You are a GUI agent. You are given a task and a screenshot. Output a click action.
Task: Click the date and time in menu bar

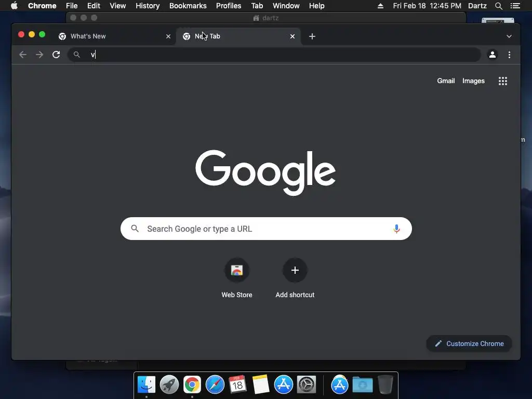427,6
